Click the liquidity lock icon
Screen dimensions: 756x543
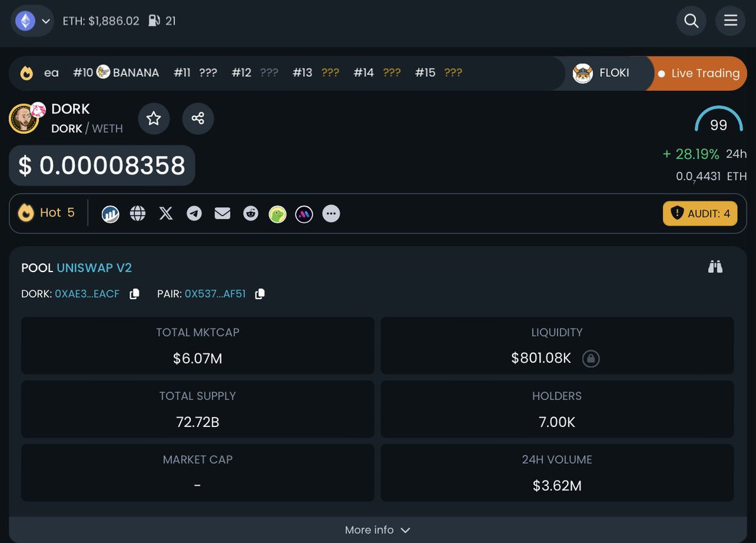tap(591, 358)
